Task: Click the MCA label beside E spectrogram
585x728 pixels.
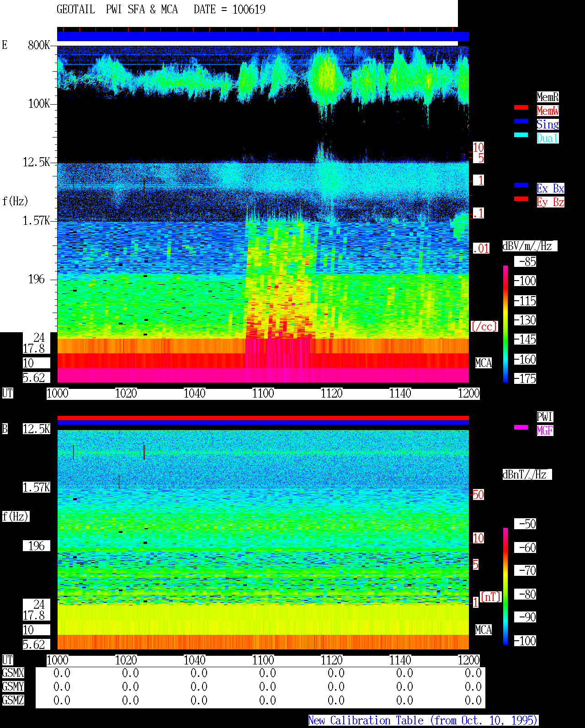Action: (484, 363)
